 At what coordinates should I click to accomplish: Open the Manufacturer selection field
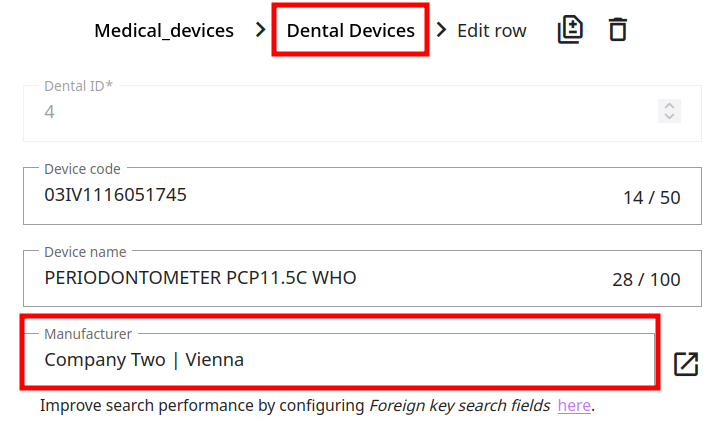(340, 360)
